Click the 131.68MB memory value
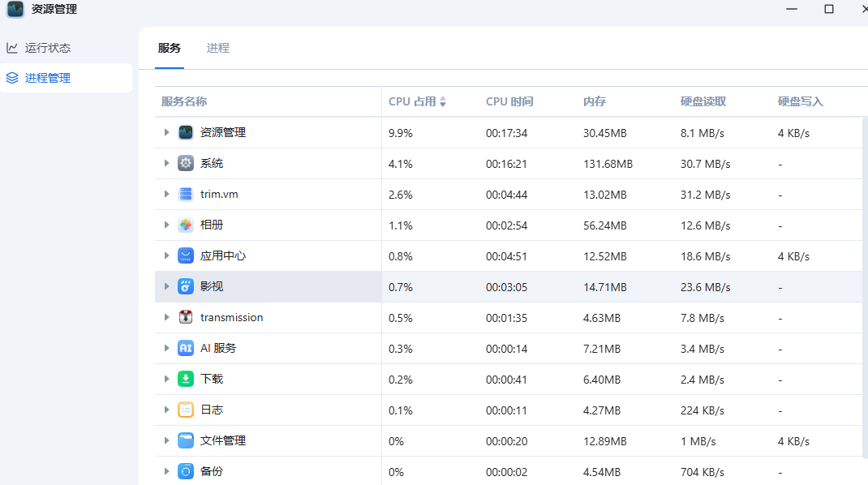Image resolution: width=868 pixels, height=485 pixels. pyautogui.click(x=608, y=164)
